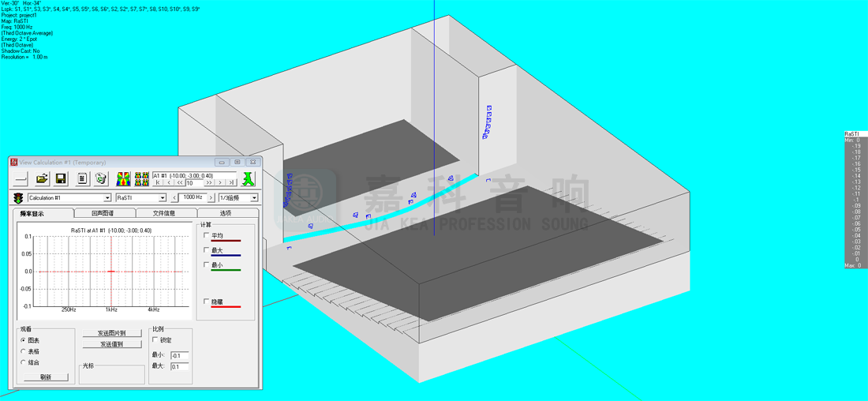Click the multi-map grid icon

142,179
